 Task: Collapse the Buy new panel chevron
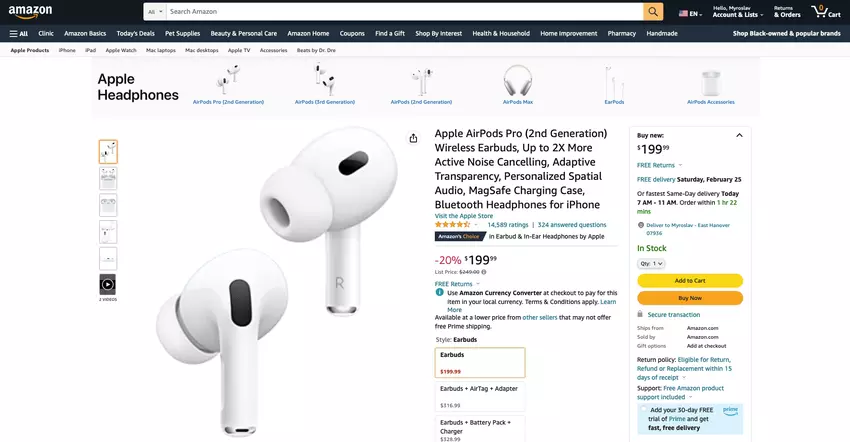[x=739, y=135]
